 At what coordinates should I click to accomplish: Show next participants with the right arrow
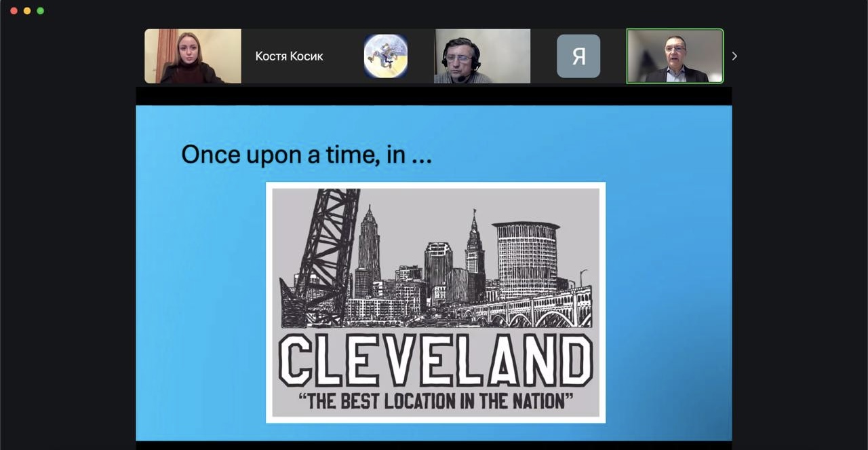(x=734, y=56)
